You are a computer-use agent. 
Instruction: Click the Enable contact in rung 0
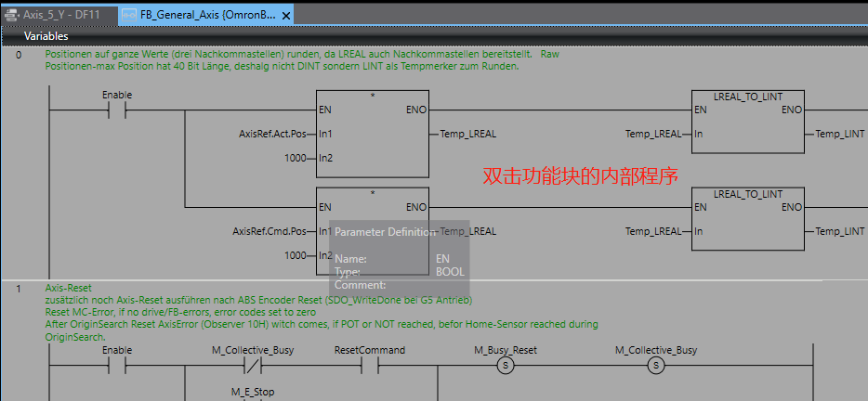117,110
